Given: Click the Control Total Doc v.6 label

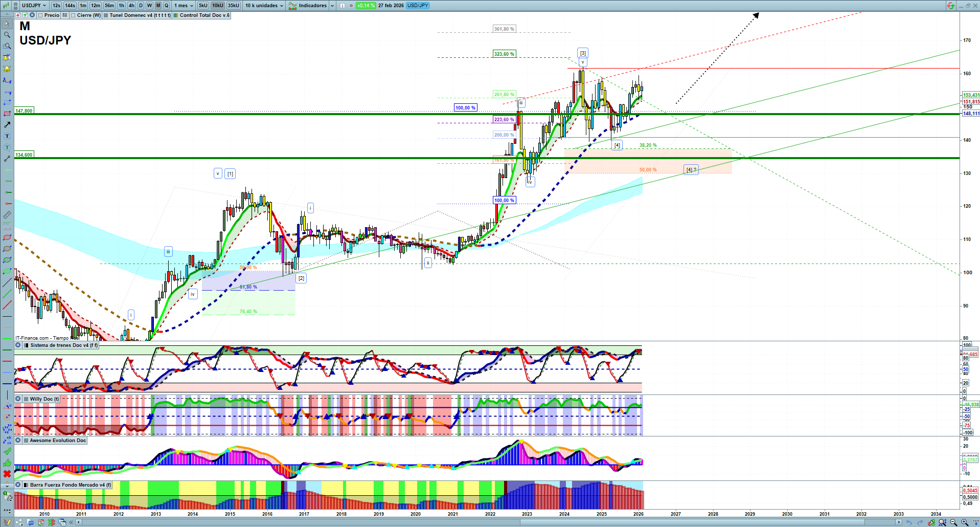Looking at the screenshot, I should (204, 15).
